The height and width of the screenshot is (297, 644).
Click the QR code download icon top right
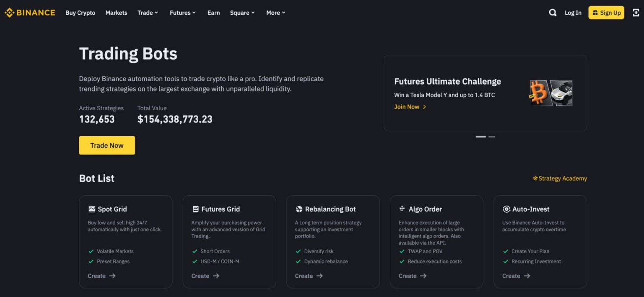coord(635,13)
